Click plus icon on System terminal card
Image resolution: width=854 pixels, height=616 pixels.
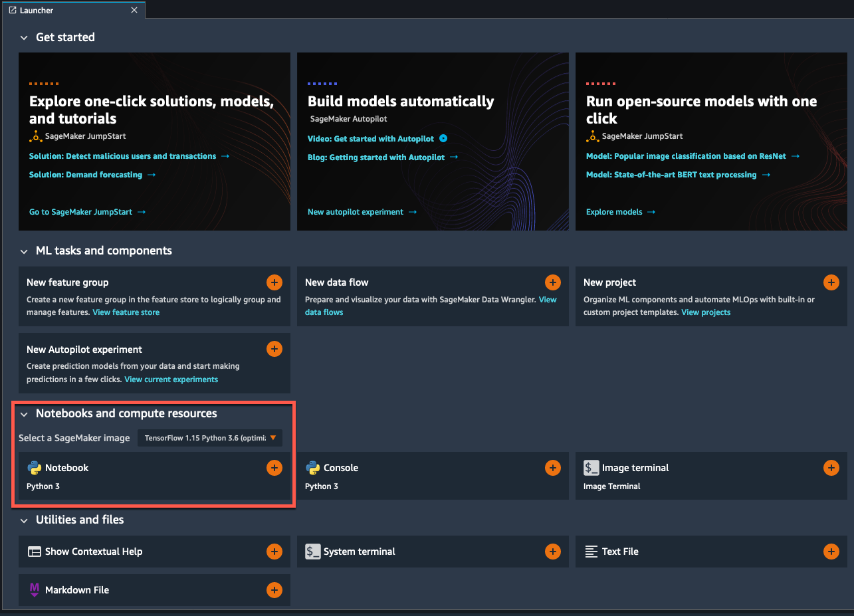pyautogui.click(x=553, y=552)
